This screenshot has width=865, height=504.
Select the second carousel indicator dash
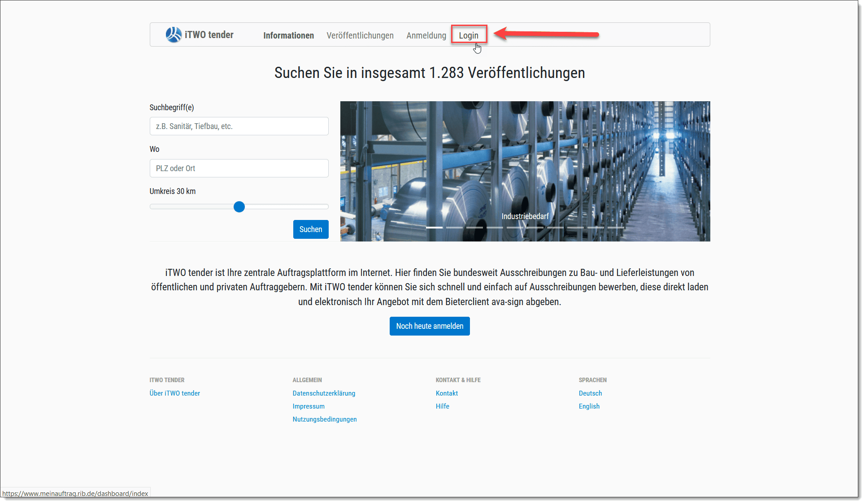tap(454, 228)
